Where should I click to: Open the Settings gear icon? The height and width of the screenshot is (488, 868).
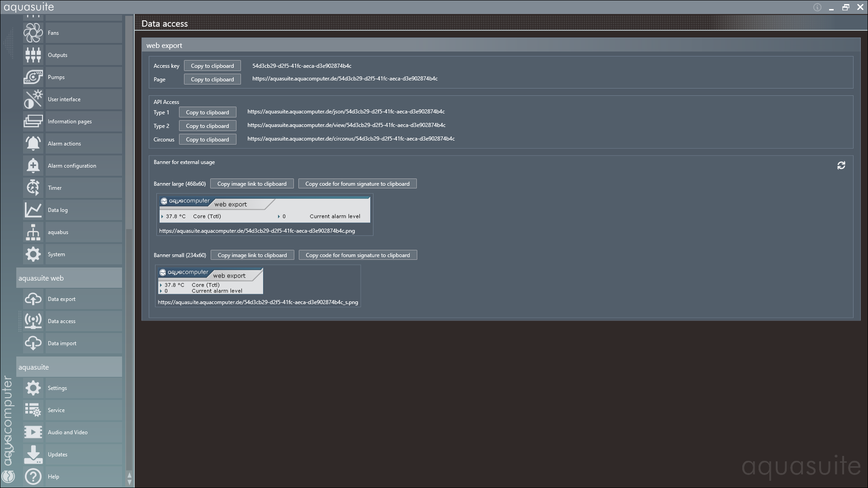(x=33, y=388)
